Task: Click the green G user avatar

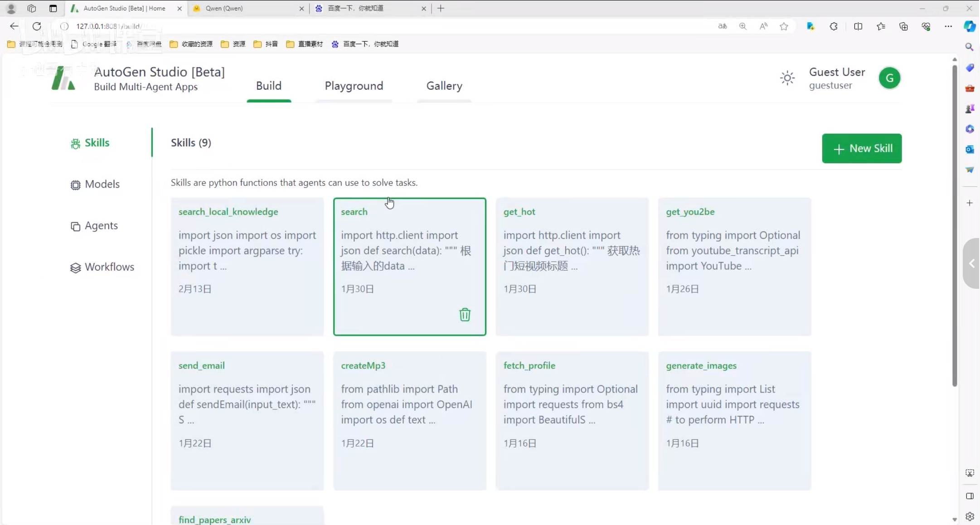Action: (889, 78)
